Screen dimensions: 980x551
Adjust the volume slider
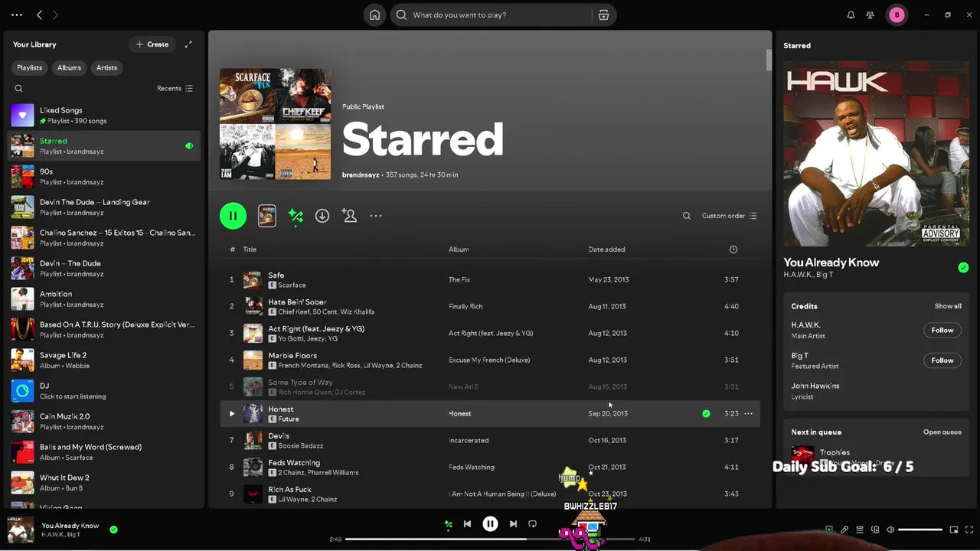tap(920, 530)
